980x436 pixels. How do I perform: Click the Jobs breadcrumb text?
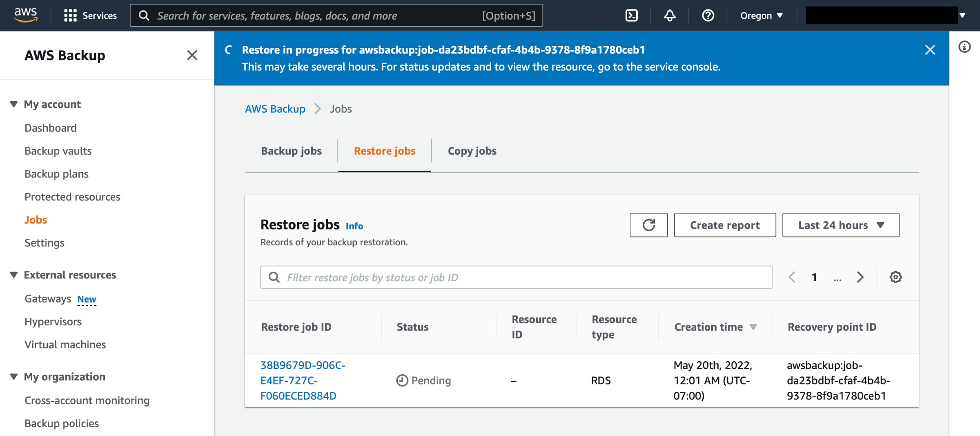(341, 109)
